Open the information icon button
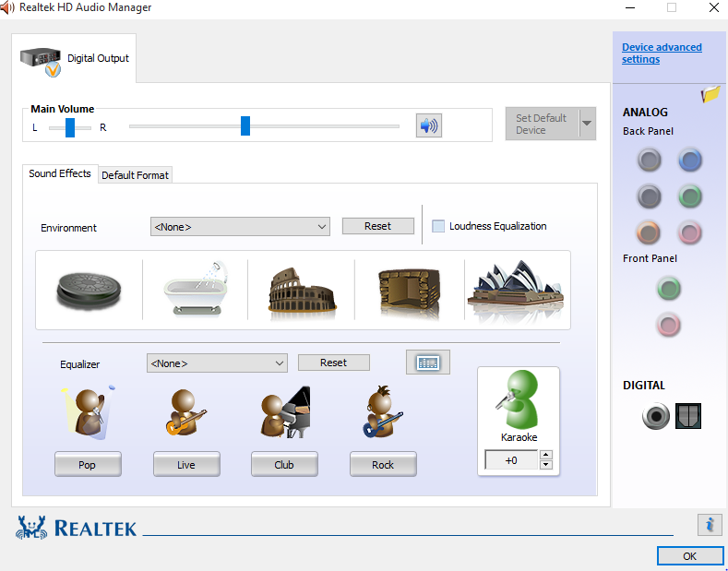This screenshot has height=571, width=728. click(710, 525)
